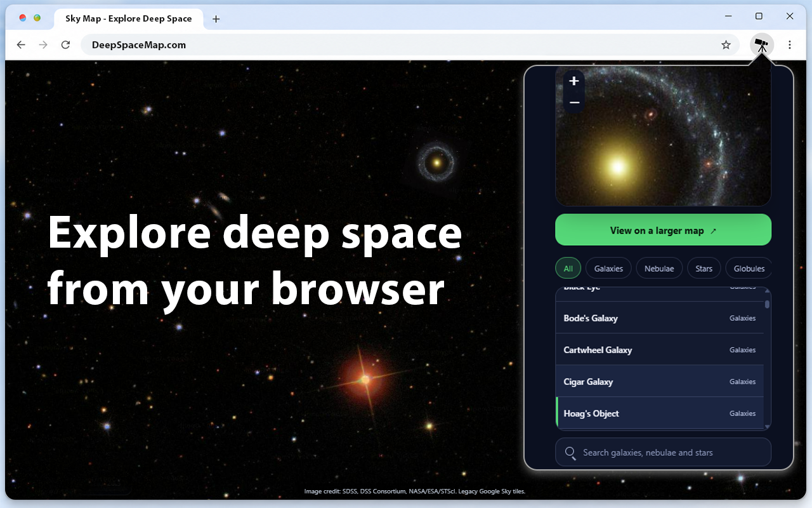Select the Sky Map - Explore Deep Space tab
Viewport: 812px width, 508px height.
coord(129,19)
